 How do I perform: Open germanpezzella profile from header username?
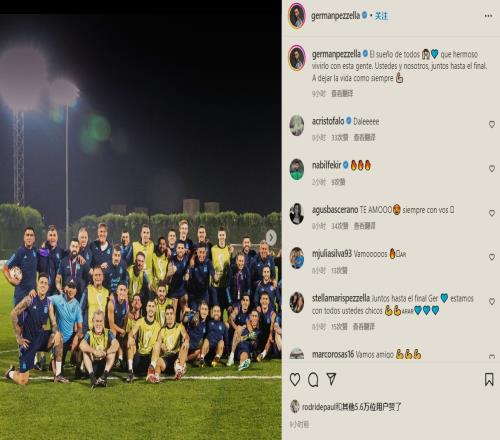(x=335, y=16)
